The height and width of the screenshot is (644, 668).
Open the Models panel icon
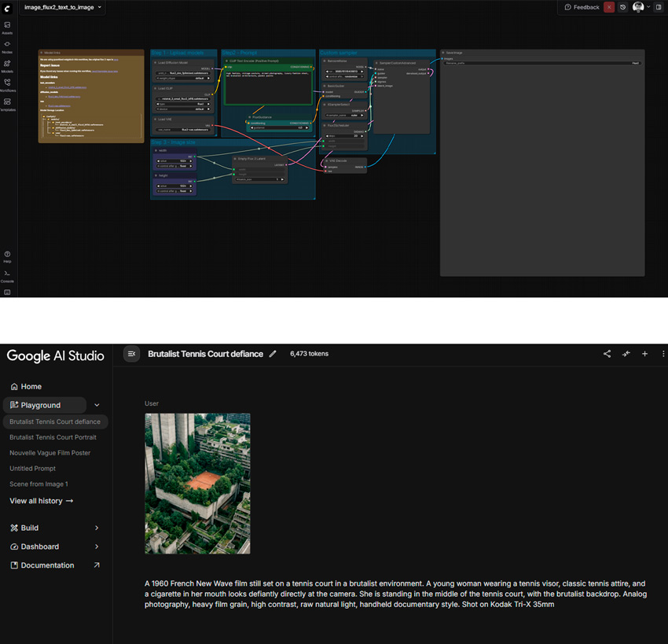point(7,65)
